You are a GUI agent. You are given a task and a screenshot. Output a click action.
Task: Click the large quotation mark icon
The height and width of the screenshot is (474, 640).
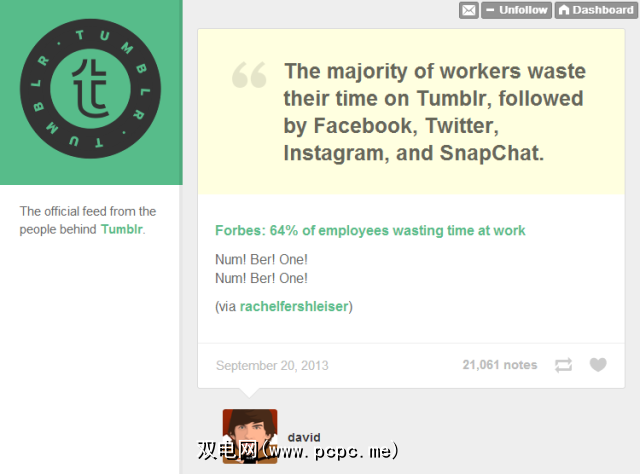tap(249, 75)
